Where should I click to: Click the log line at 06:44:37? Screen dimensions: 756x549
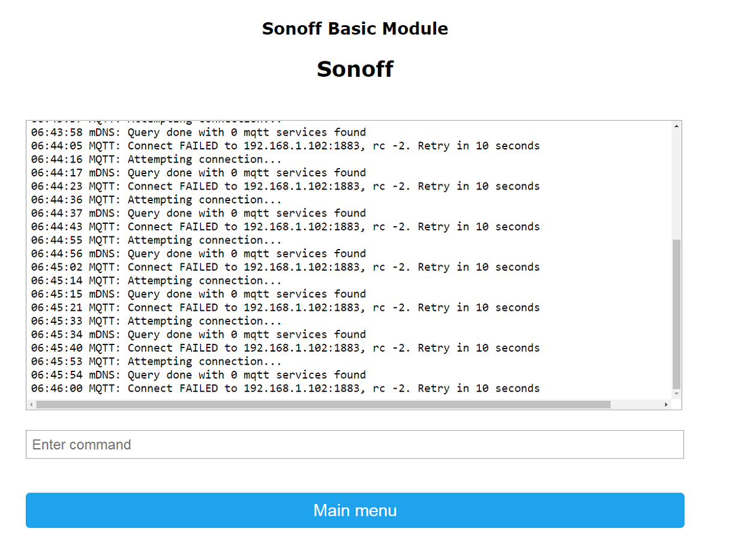(x=199, y=213)
